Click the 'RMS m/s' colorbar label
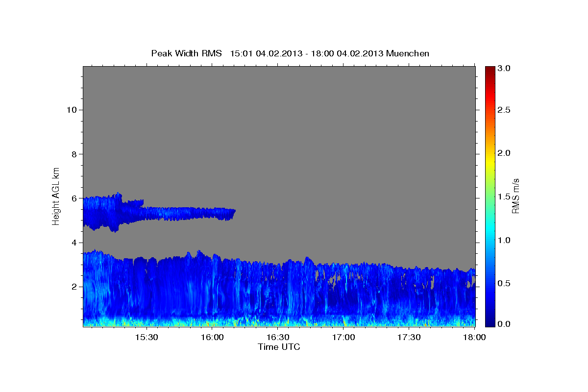 pos(515,196)
